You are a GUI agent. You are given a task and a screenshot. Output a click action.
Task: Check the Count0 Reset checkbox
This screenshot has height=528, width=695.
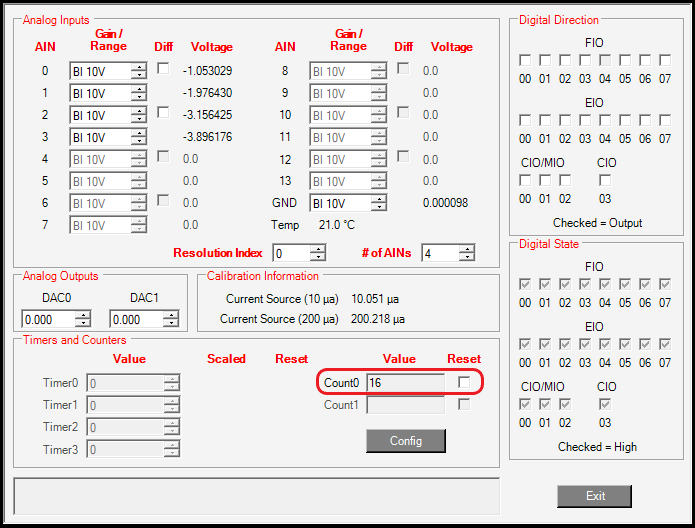463,382
